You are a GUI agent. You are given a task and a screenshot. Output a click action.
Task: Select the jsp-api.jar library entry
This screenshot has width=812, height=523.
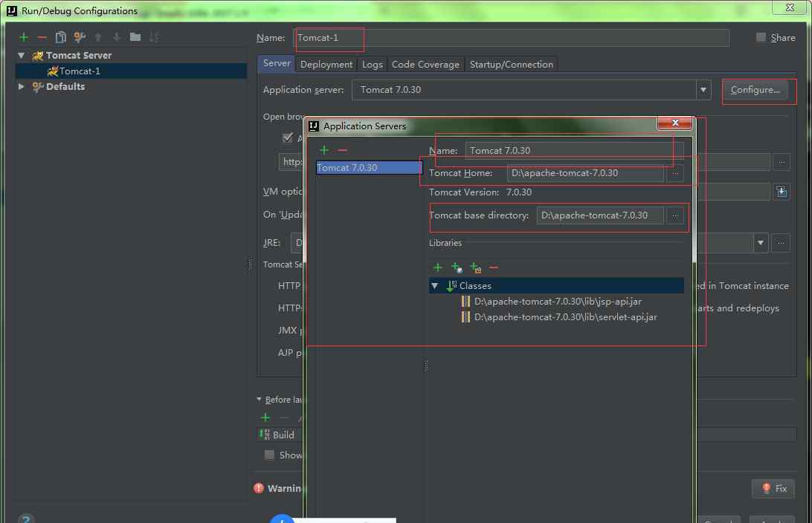(558, 302)
